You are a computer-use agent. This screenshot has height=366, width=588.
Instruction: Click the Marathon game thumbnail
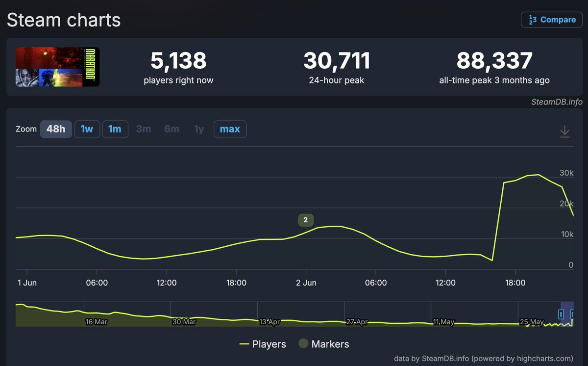point(58,67)
